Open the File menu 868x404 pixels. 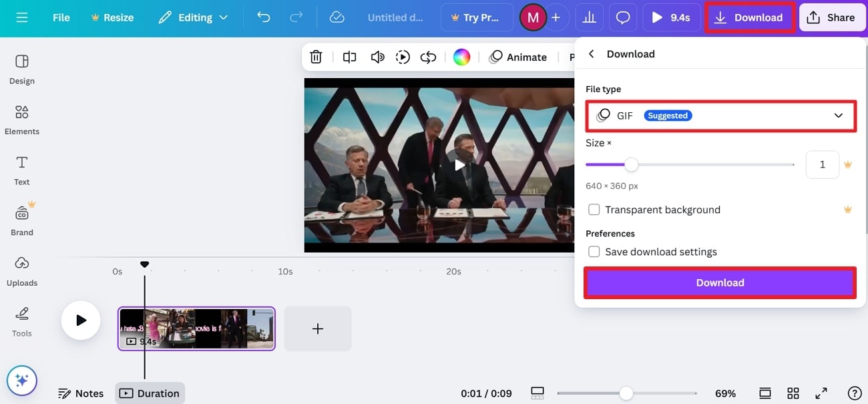[x=61, y=17]
